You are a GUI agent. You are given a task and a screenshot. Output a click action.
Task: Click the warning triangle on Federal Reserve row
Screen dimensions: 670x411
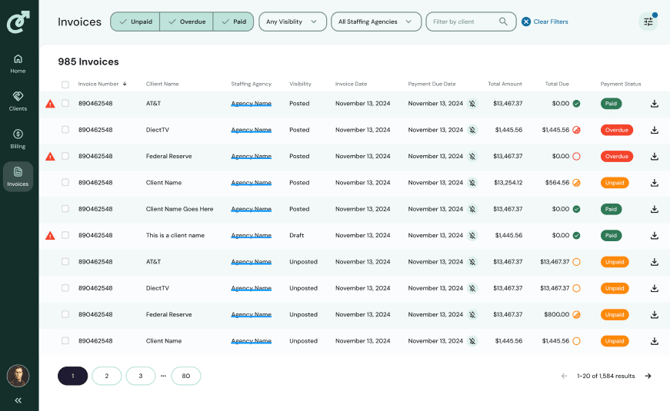[51, 157]
